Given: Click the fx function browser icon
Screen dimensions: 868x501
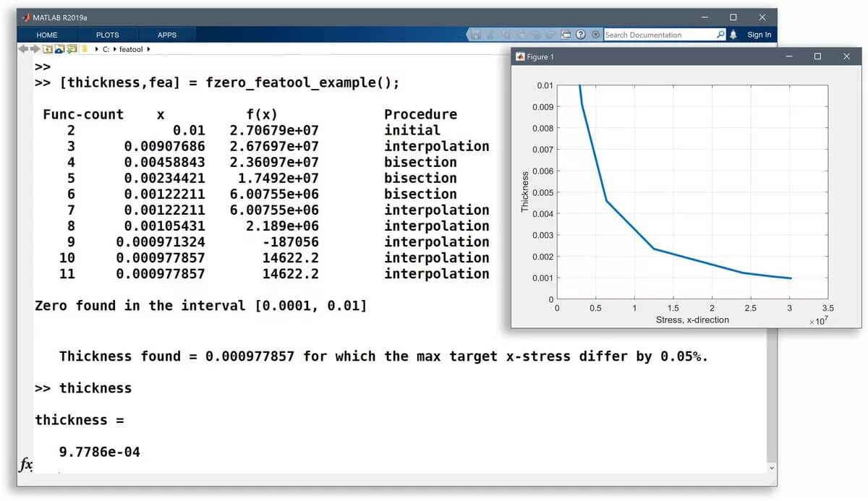Looking at the screenshot, I should [25, 465].
